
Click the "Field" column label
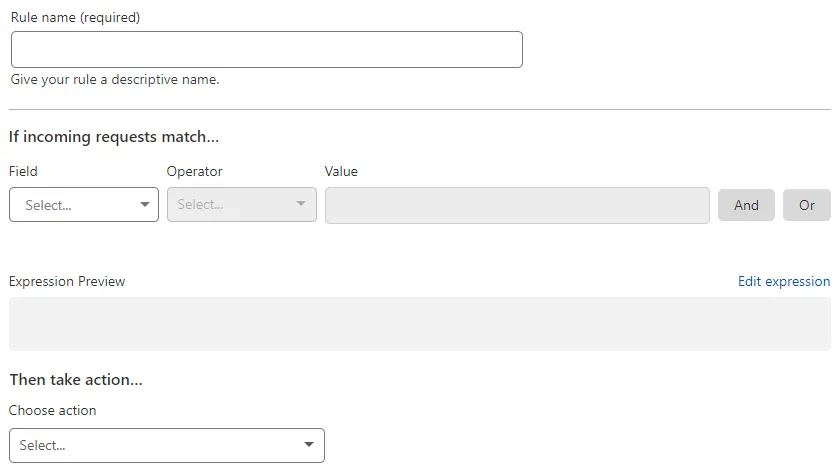click(23, 171)
